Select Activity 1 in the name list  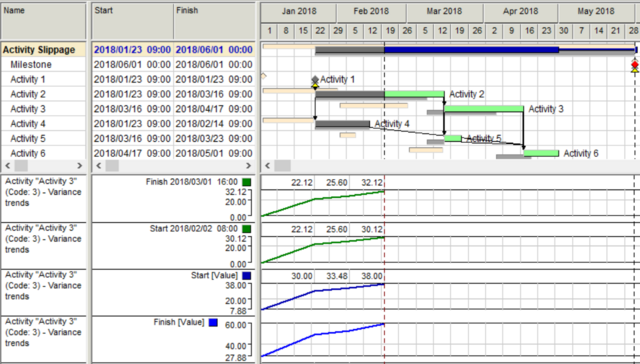click(28, 79)
